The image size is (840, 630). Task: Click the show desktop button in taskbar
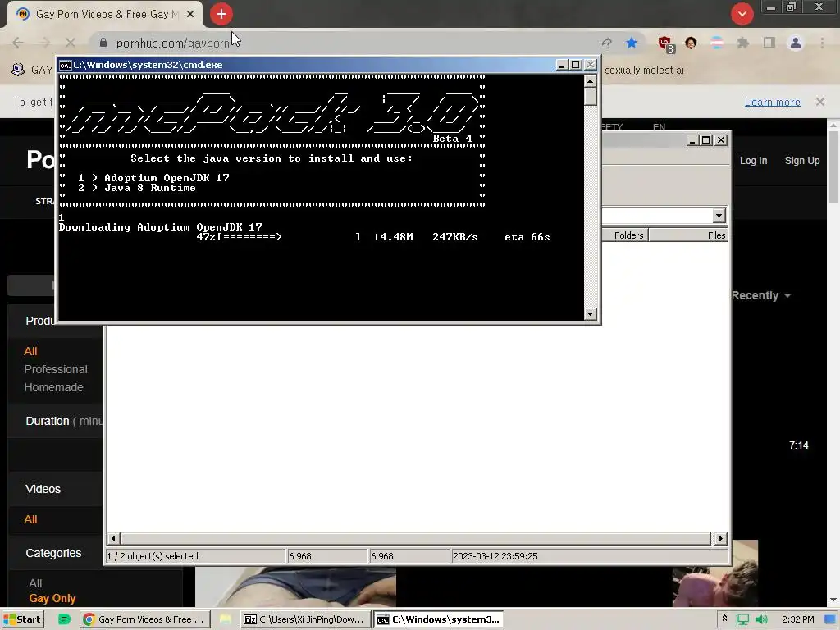click(830, 620)
